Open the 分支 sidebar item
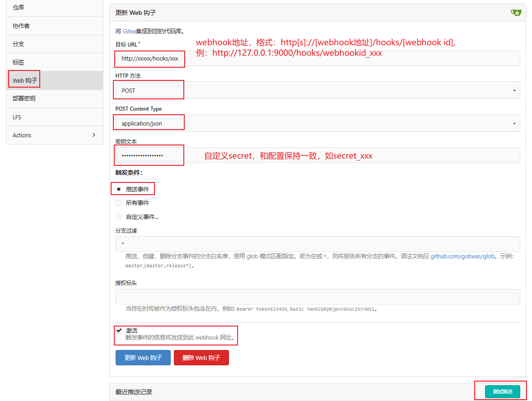 (54, 44)
